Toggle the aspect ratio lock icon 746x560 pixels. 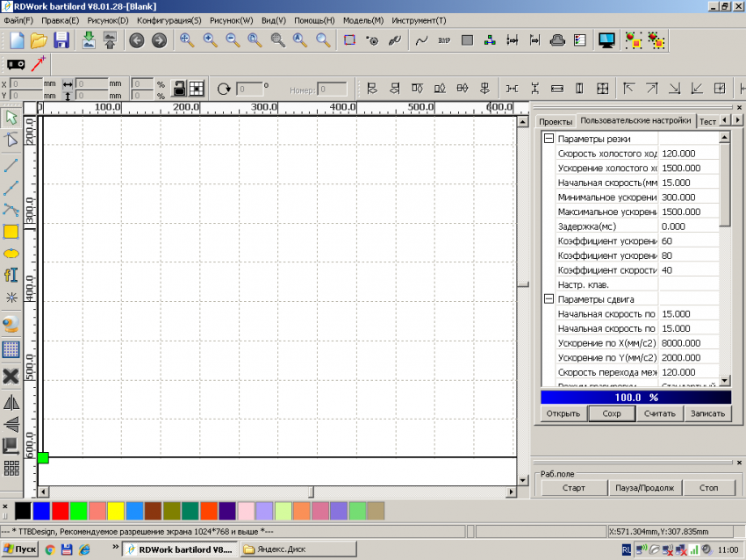click(x=178, y=88)
